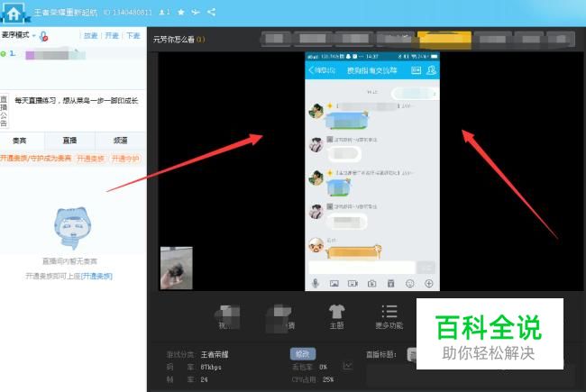Click the plus icon in phone chat toolbar
Screen dimensions: 586x392
pyautogui.click(x=428, y=284)
